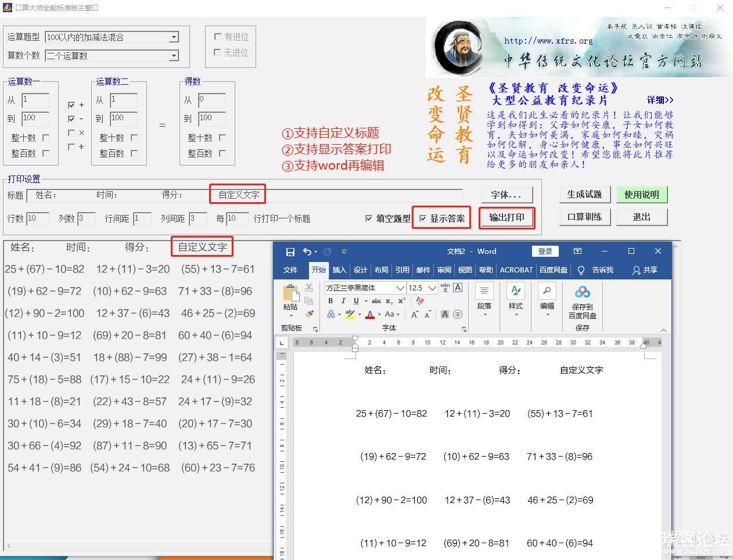The image size is (733, 560).
Task: Switch to the 审阅 ribbon tab
Action: (444, 270)
